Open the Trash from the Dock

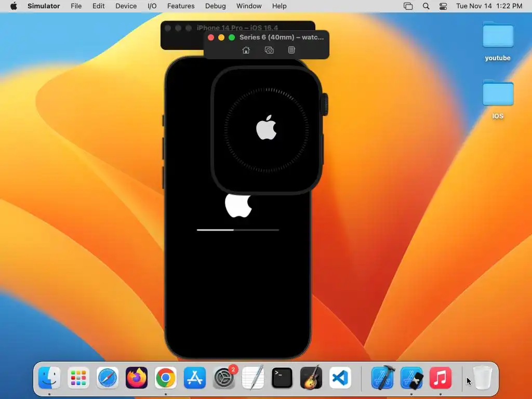(x=482, y=378)
